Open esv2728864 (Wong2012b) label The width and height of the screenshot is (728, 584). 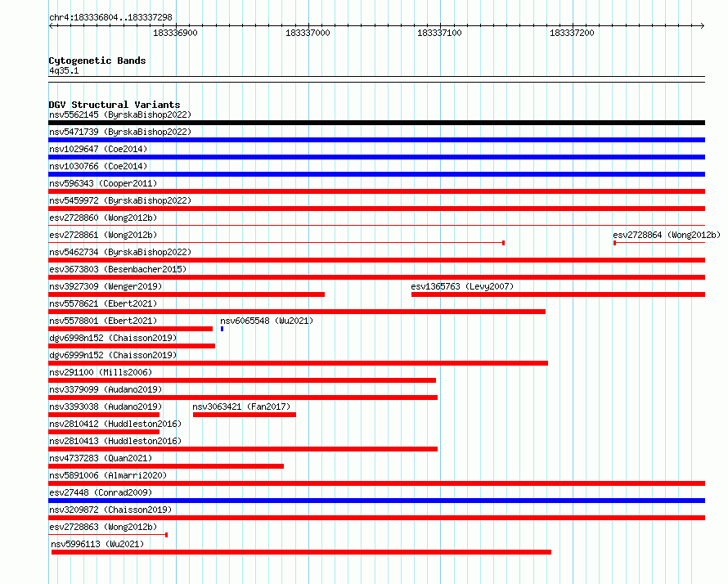tap(667, 235)
